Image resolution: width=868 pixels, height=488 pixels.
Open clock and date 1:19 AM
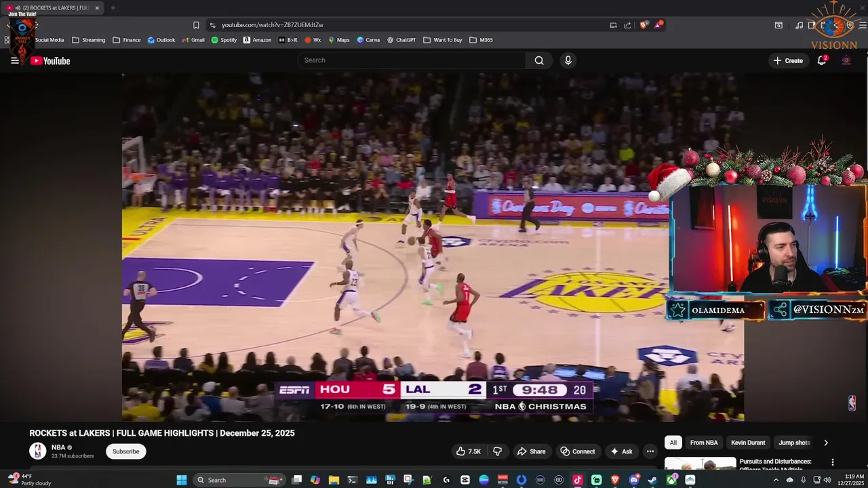coord(849,480)
